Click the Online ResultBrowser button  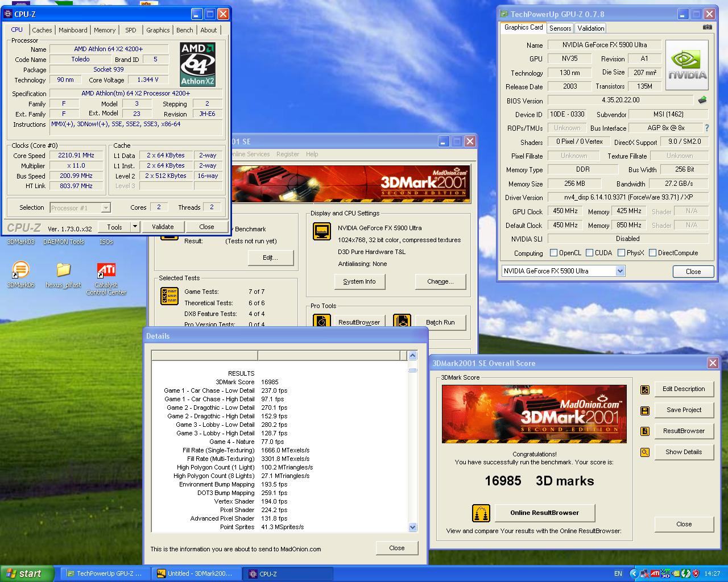point(544,513)
